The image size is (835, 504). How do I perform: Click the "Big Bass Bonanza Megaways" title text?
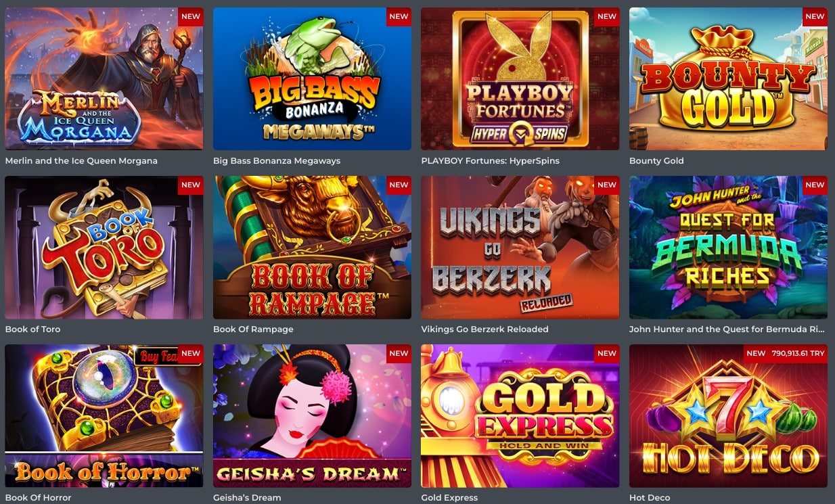(x=277, y=161)
